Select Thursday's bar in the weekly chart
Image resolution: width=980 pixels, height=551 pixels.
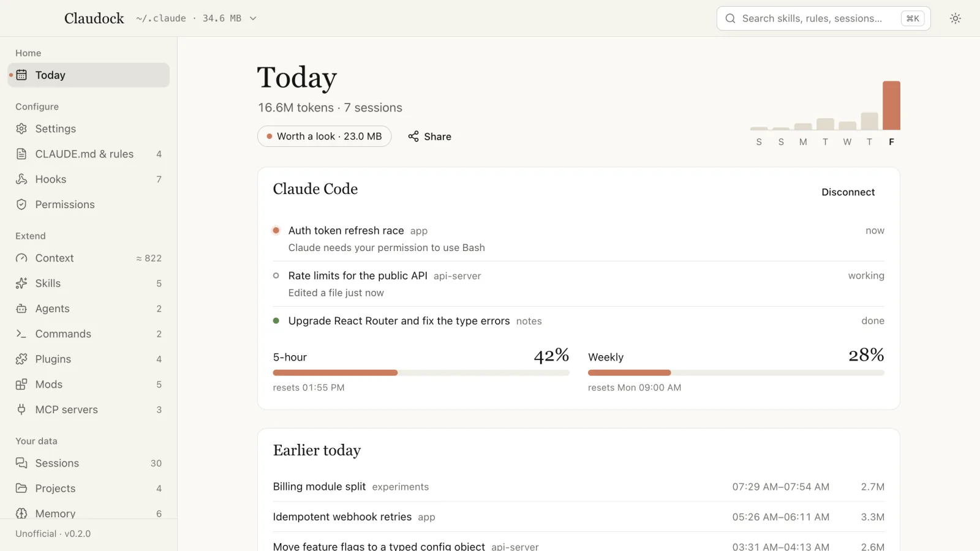pyautogui.click(x=869, y=121)
